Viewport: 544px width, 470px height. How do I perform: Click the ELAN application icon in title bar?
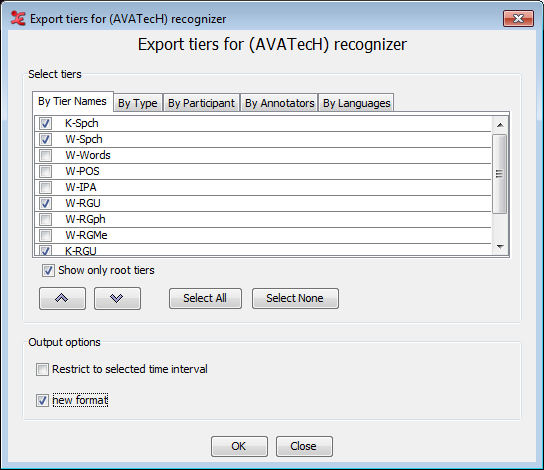18,18
